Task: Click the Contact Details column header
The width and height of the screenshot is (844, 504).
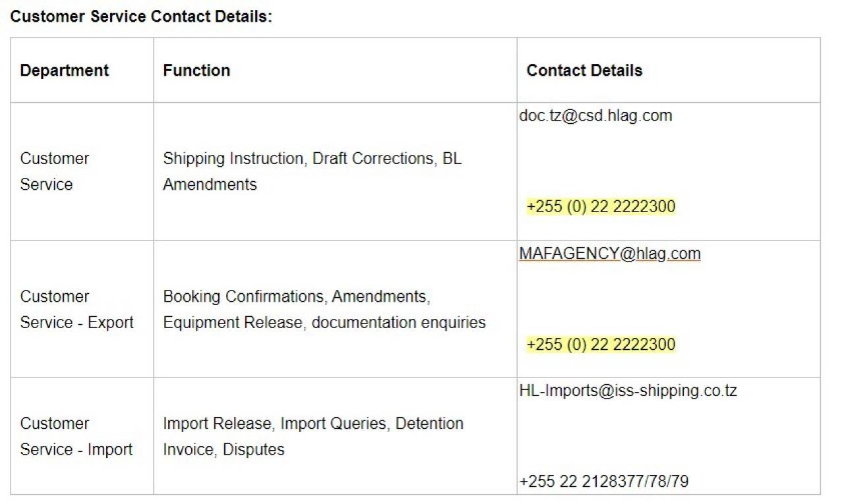Action: [x=584, y=70]
